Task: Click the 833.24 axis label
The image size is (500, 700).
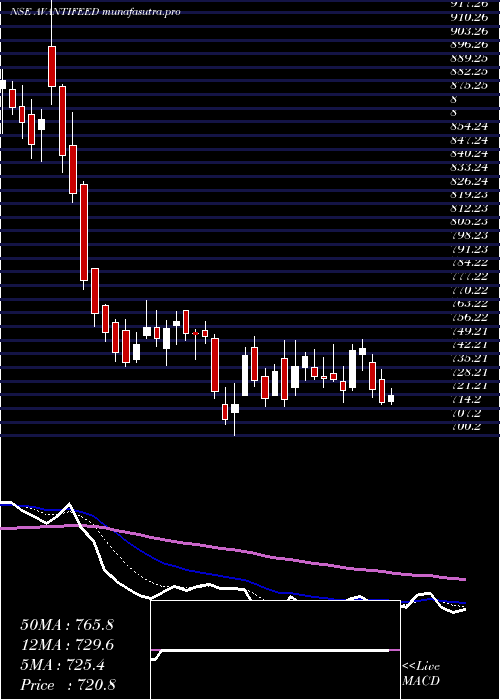Action: (x=469, y=167)
